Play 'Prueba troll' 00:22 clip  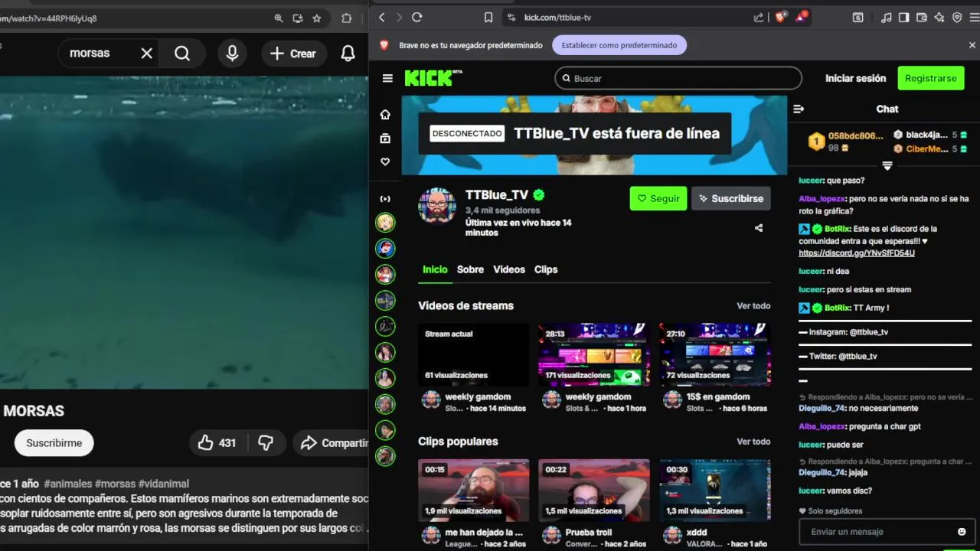pos(594,491)
